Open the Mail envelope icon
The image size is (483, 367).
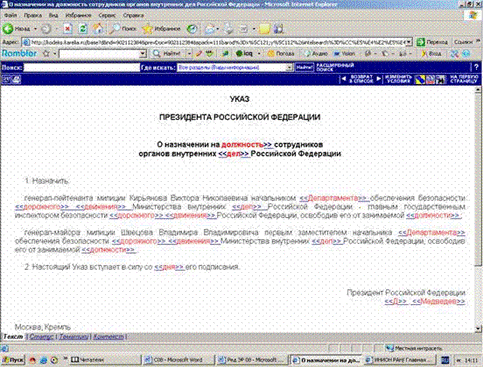(x=210, y=29)
